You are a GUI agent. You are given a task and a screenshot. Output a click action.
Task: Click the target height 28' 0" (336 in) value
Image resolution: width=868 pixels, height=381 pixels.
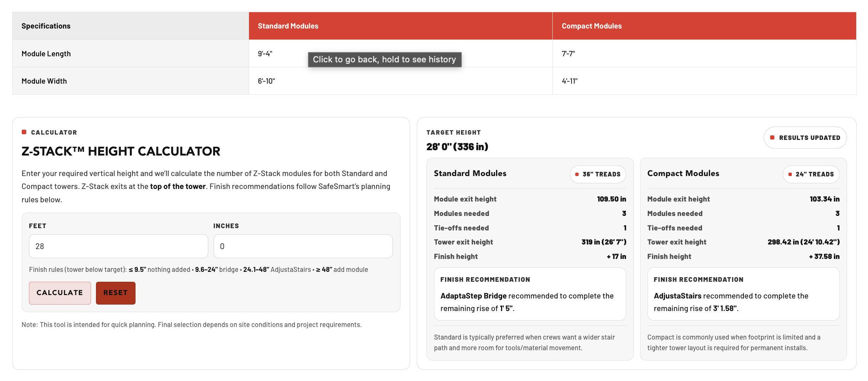pyautogui.click(x=457, y=147)
